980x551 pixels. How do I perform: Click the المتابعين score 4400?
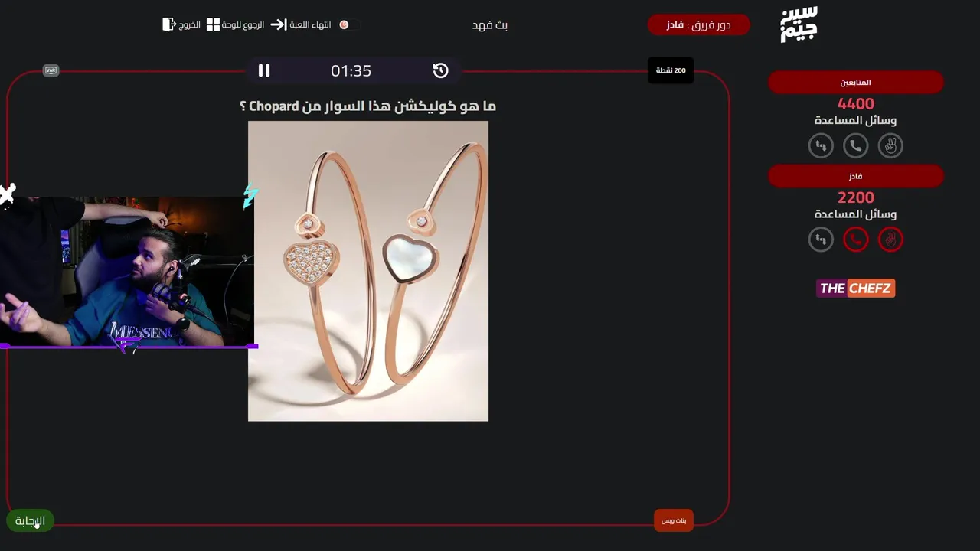point(856,103)
